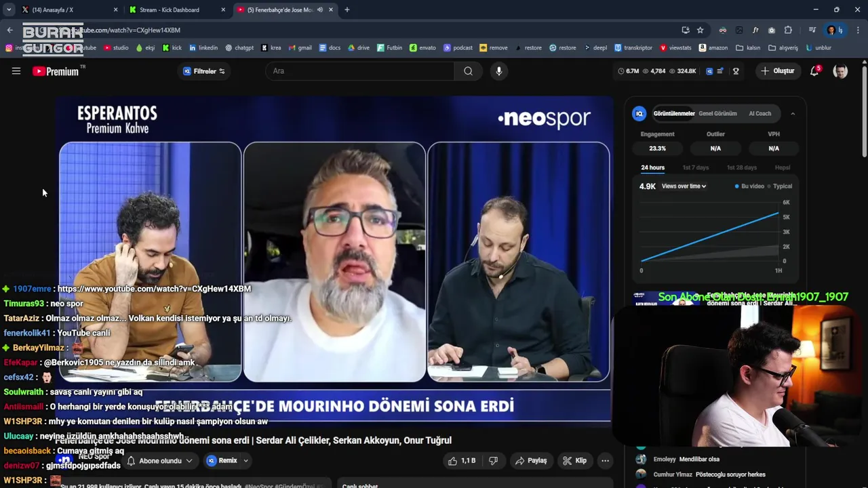Toggle the Typical legend series

click(x=780, y=186)
